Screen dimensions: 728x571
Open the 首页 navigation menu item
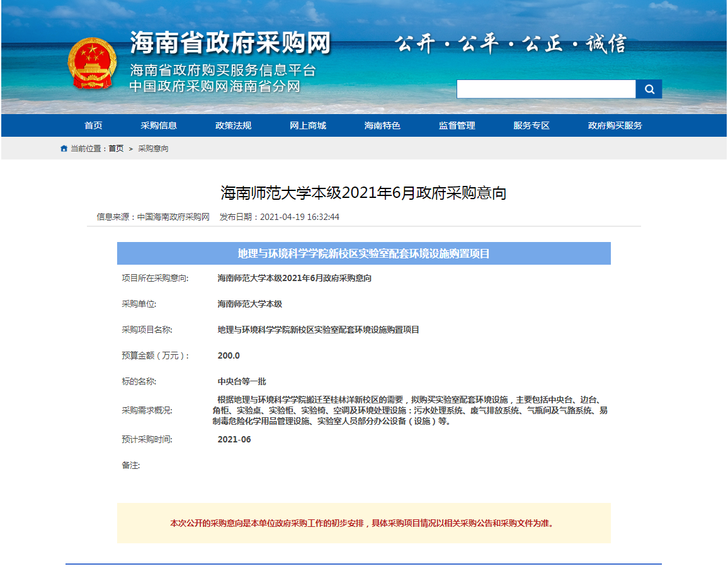93,125
